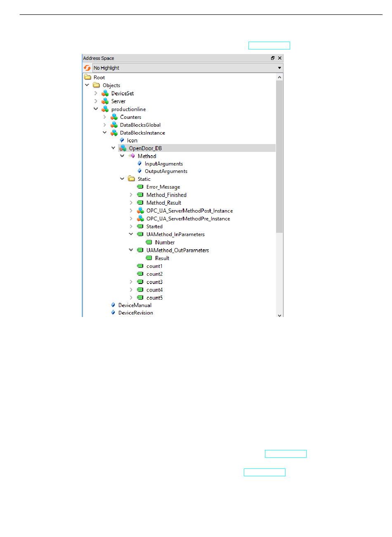
Task: Click the Number variable icon
Action: coord(149,242)
